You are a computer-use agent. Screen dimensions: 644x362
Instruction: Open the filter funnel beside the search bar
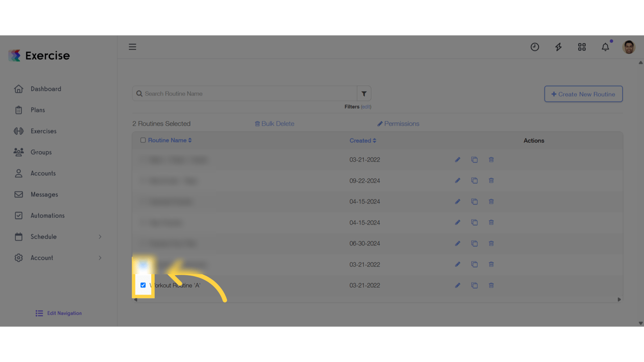click(364, 93)
